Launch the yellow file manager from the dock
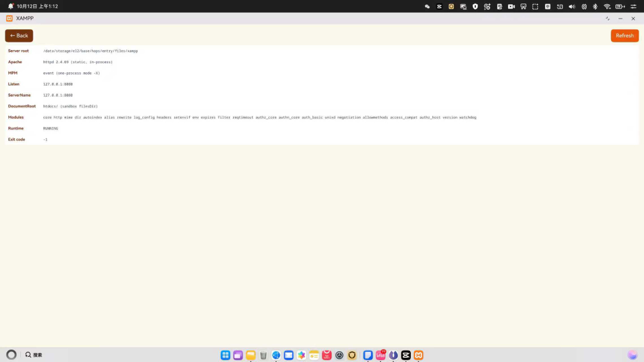Screen dimensions: 644x362 (x=250, y=355)
